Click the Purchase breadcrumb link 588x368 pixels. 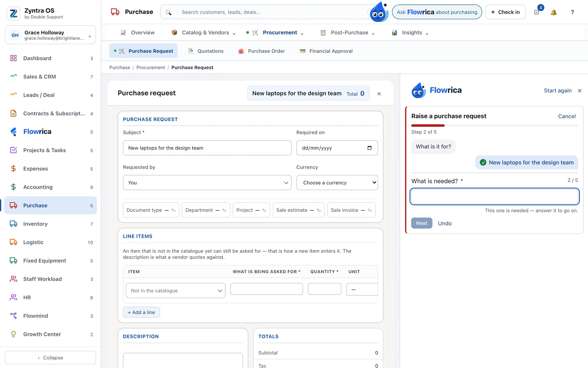pyautogui.click(x=120, y=67)
